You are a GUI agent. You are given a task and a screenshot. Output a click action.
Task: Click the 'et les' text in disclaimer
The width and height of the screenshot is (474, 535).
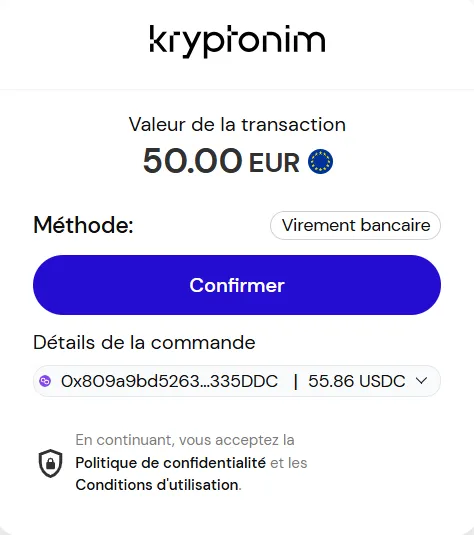(x=289, y=463)
